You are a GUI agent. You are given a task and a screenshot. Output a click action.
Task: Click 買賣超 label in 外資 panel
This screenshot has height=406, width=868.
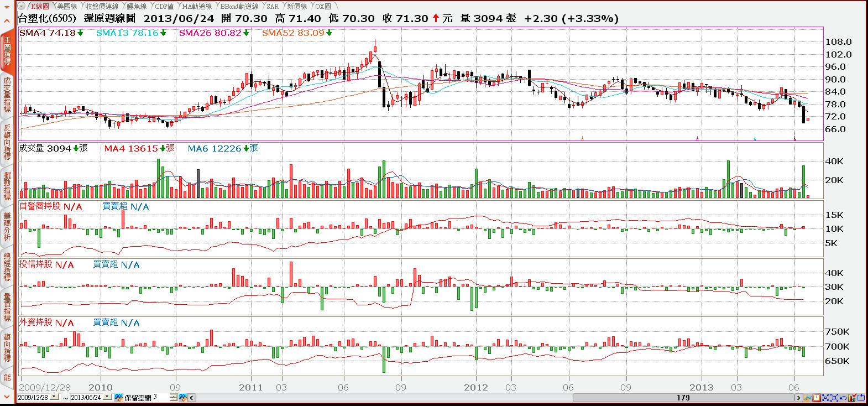(x=106, y=322)
